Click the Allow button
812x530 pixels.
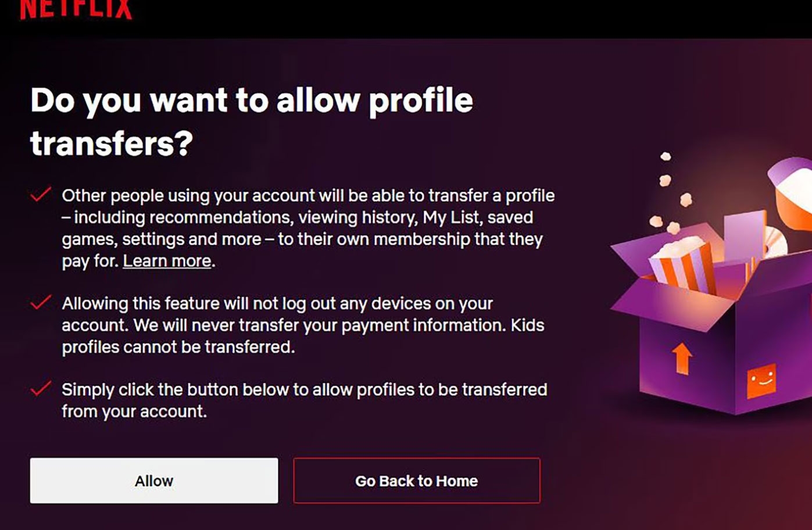(154, 481)
